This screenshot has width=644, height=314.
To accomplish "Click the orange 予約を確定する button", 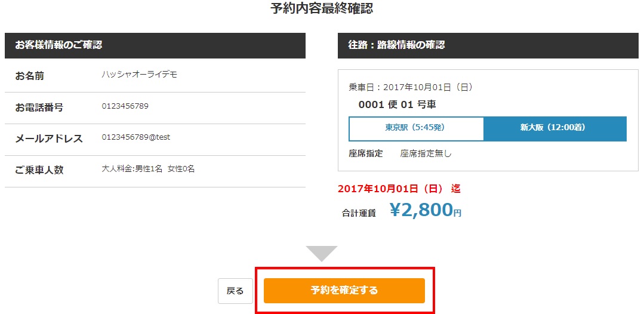I will pyautogui.click(x=344, y=291).
